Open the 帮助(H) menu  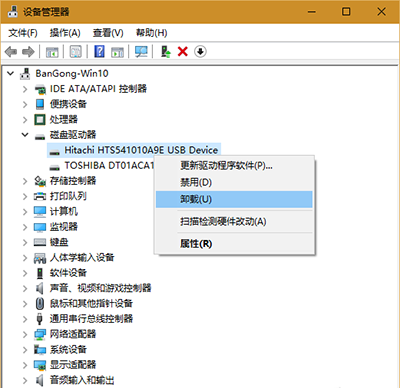point(151,33)
